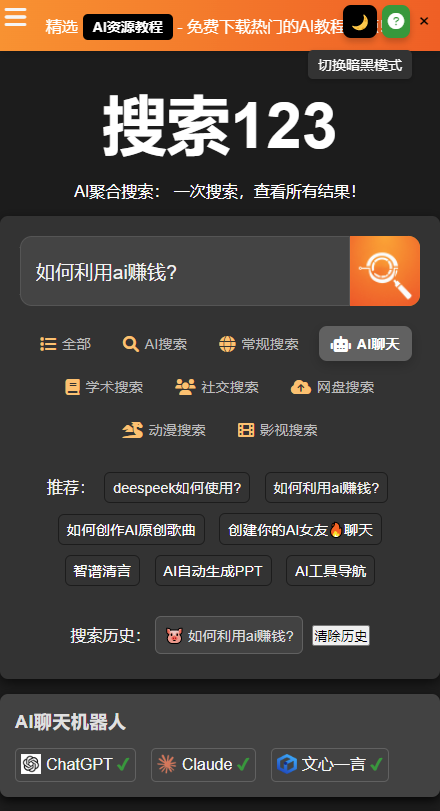The width and height of the screenshot is (440, 811).
Task: Open AI资源教程 banner link
Action: pyautogui.click(x=128, y=27)
